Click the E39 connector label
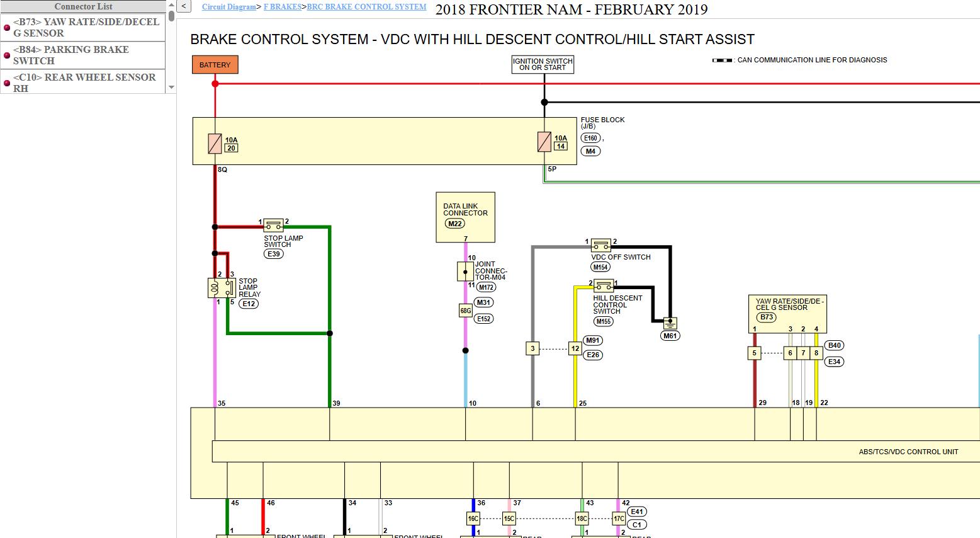This screenshot has width=980, height=538. tap(273, 254)
